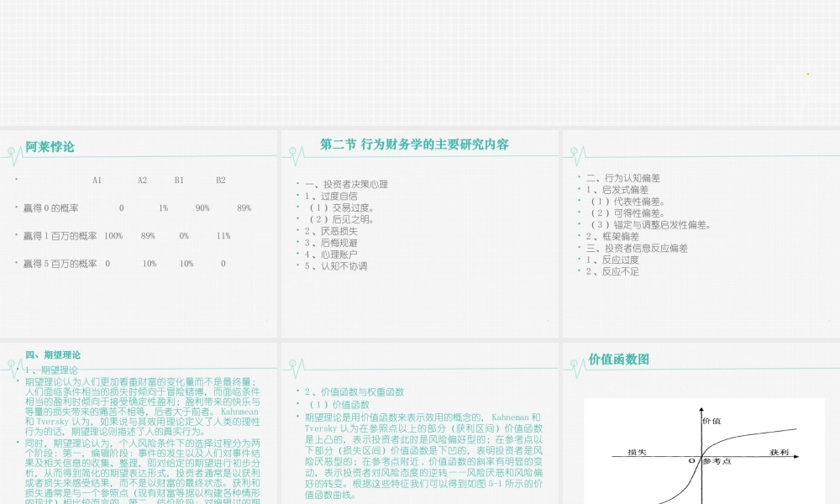Click the table cell showing 100%
Screen dimensions: 840x504
pyautogui.click(x=113, y=236)
